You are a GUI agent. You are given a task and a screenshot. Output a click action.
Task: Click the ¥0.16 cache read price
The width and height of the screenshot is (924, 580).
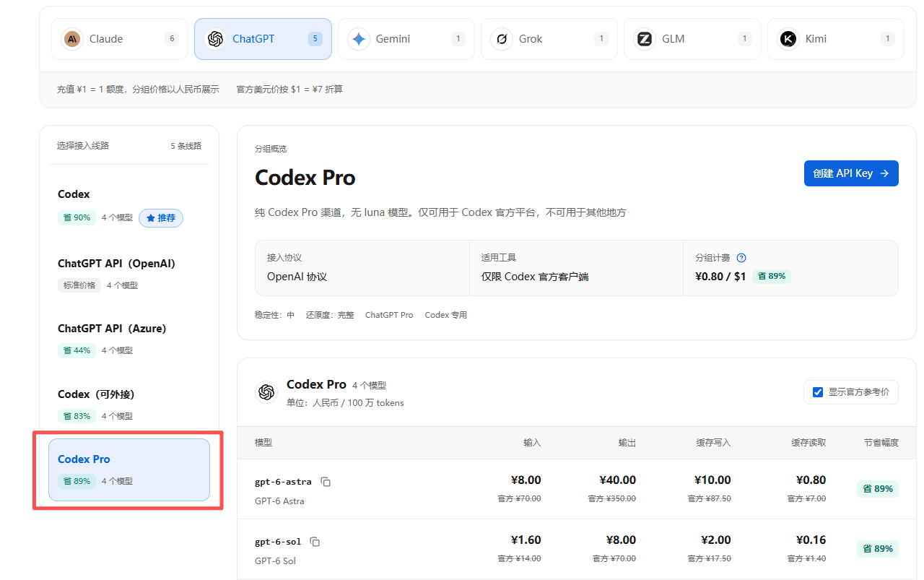coord(811,540)
